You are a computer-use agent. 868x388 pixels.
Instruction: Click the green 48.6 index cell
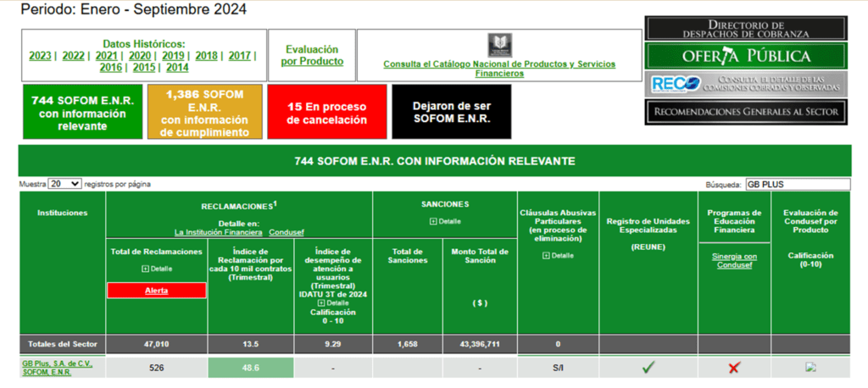tap(251, 368)
